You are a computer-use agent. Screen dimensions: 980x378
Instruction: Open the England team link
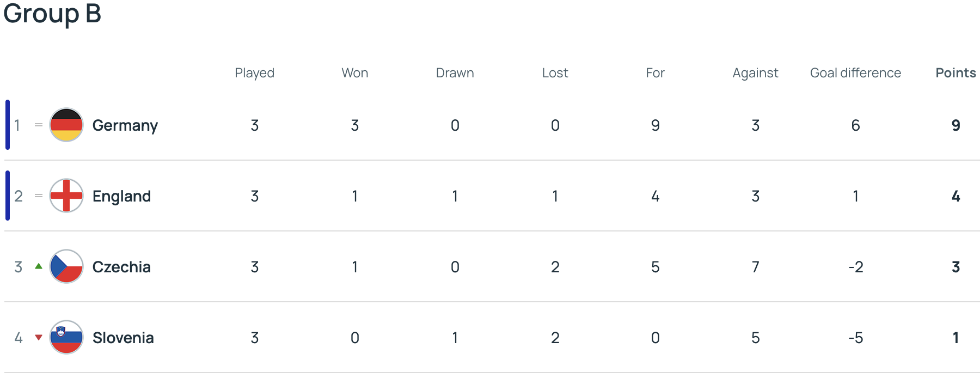(121, 196)
